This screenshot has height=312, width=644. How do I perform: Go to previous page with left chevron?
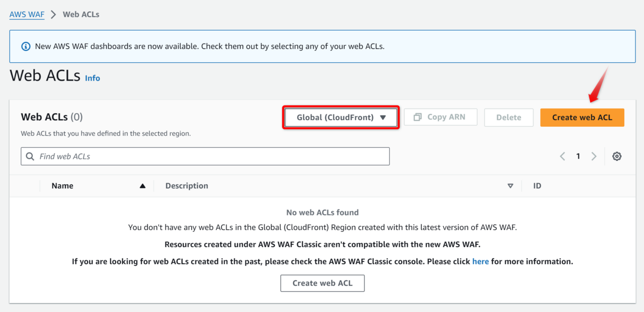click(562, 156)
